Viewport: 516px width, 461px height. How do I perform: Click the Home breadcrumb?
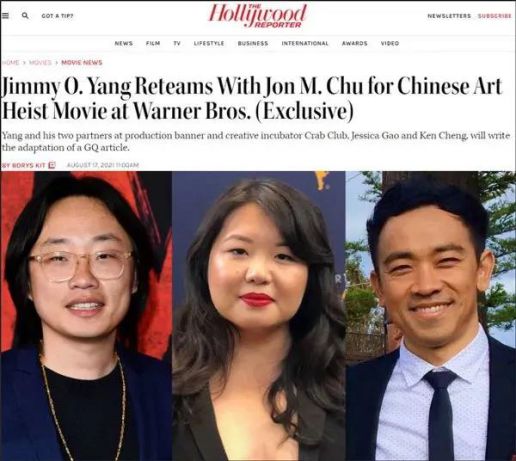click(11, 62)
